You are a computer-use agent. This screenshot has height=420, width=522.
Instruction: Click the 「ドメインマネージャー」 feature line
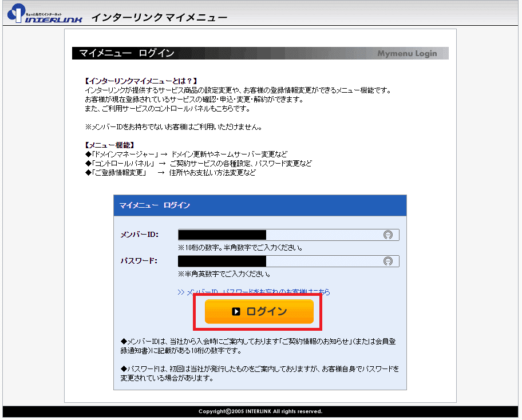click(186, 154)
